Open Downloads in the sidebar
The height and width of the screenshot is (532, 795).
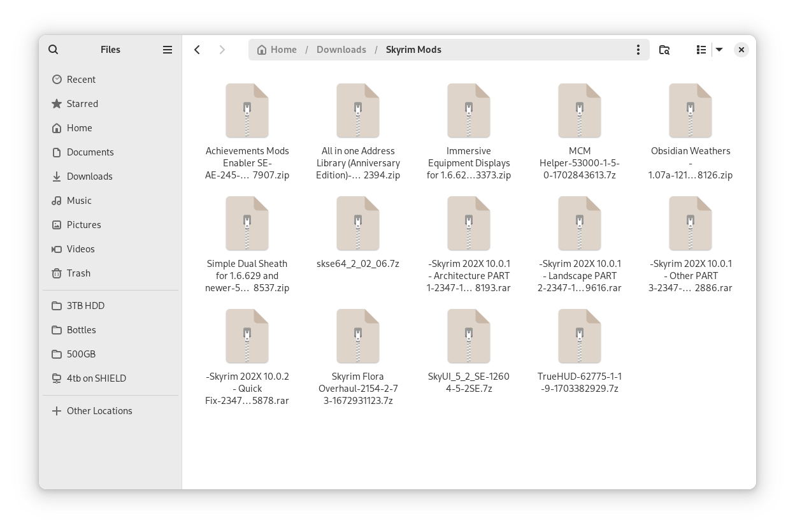110,176
